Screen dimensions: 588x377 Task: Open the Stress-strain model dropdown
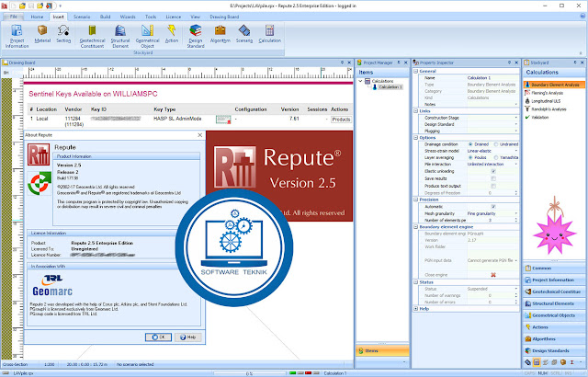click(516, 151)
